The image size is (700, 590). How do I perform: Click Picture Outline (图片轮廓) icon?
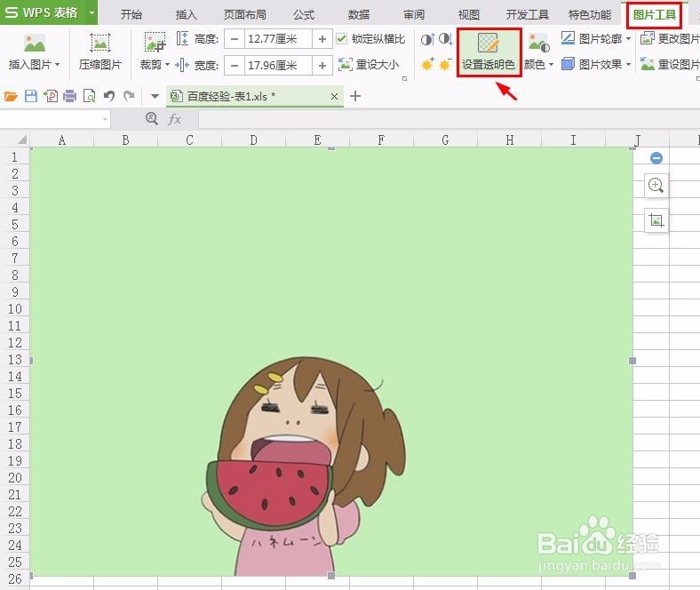click(568, 38)
